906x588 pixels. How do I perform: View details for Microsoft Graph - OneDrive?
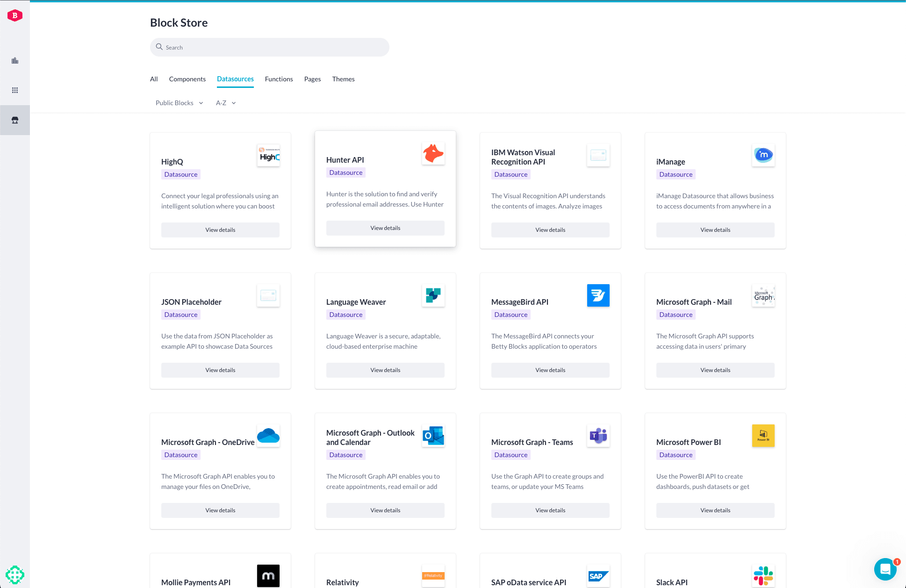coord(221,510)
